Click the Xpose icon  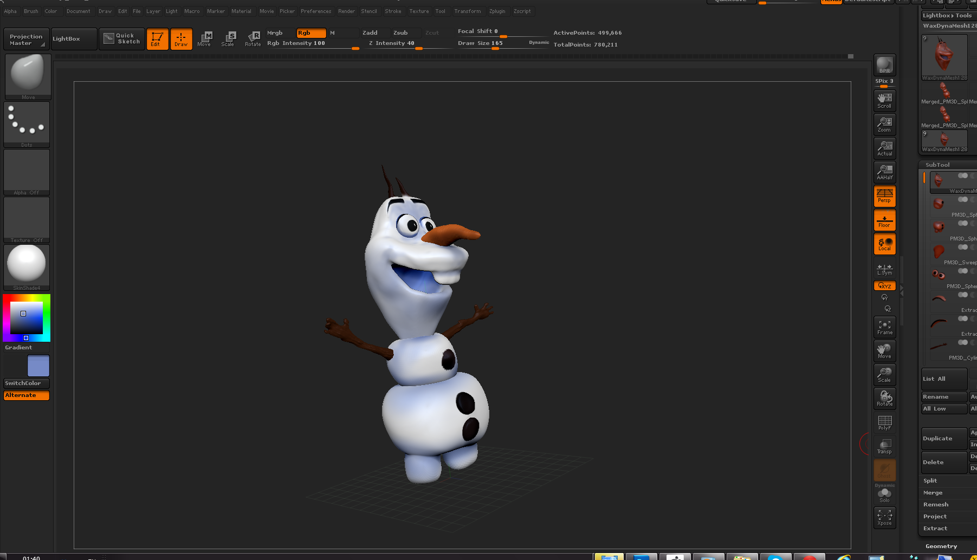point(884,518)
